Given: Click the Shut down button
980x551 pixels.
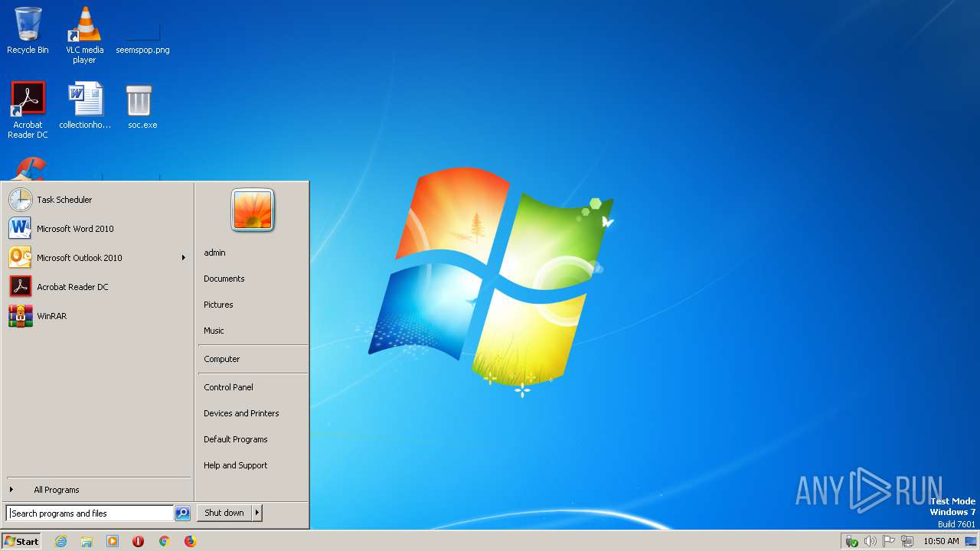Looking at the screenshot, I should [224, 513].
